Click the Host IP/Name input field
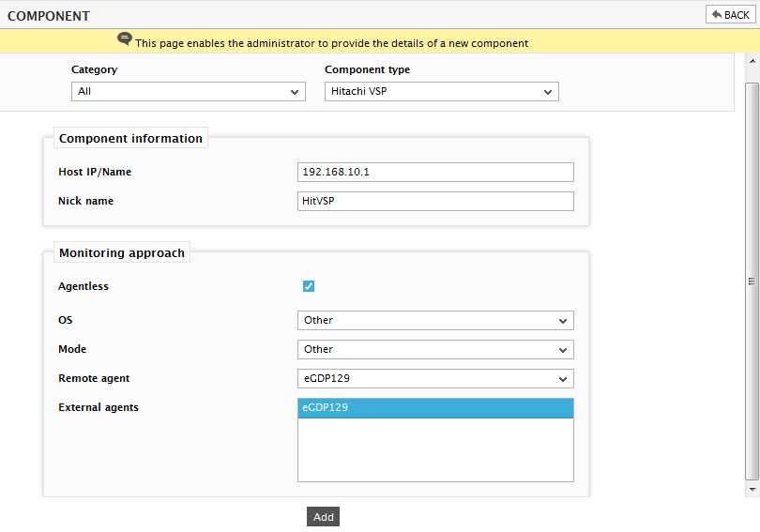 (435, 172)
